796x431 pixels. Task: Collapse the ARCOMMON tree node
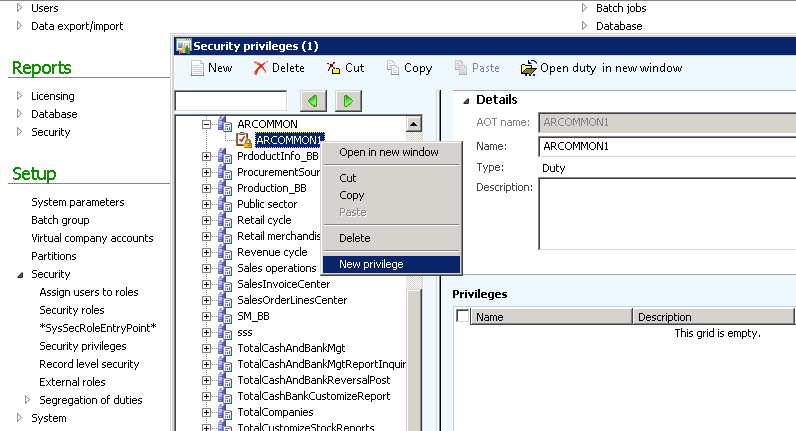coord(206,124)
